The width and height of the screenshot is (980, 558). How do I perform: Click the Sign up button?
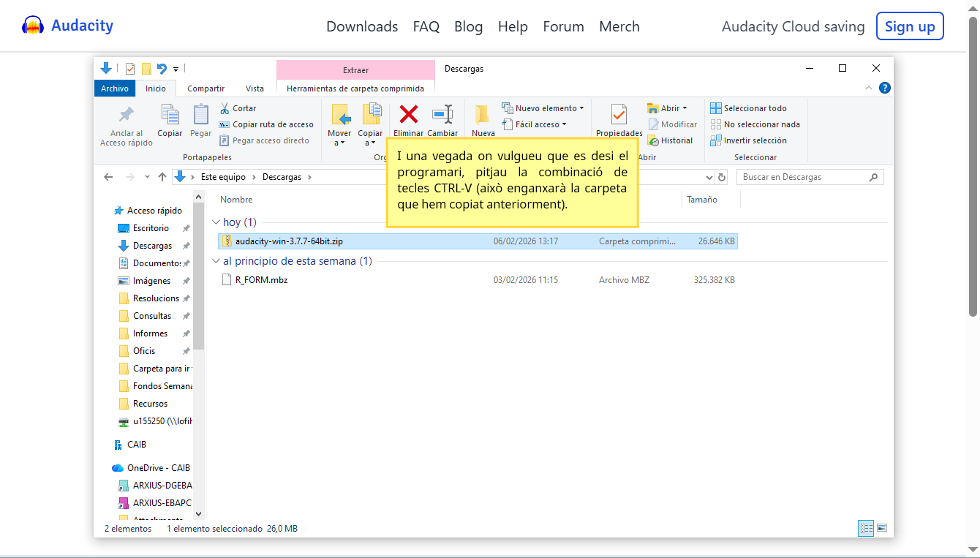point(910,26)
